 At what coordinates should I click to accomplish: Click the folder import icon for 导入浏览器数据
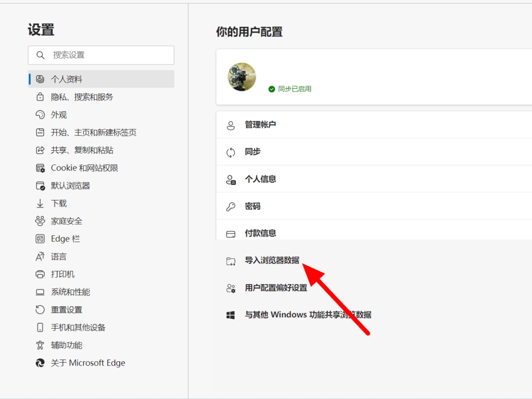(x=231, y=261)
